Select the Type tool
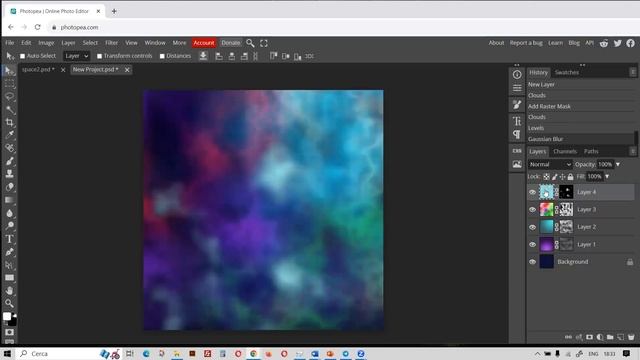Viewport: 640px width, 360px height. click(x=9, y=239)
